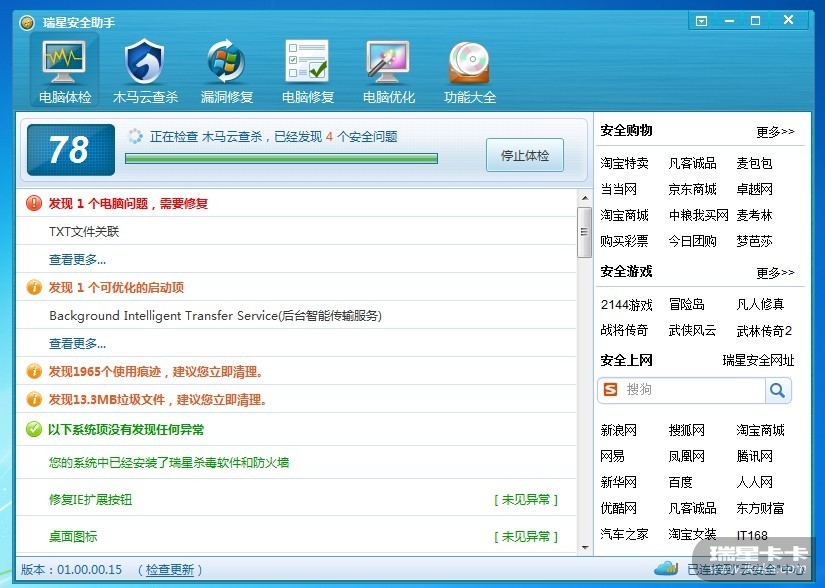Open the 战将传奇 game link
Viewport: 825px width, 588px height.
(624, 330)
